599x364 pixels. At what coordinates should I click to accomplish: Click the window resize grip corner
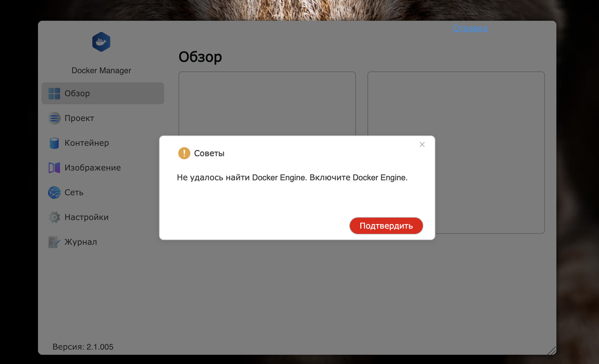pos(551,350)
